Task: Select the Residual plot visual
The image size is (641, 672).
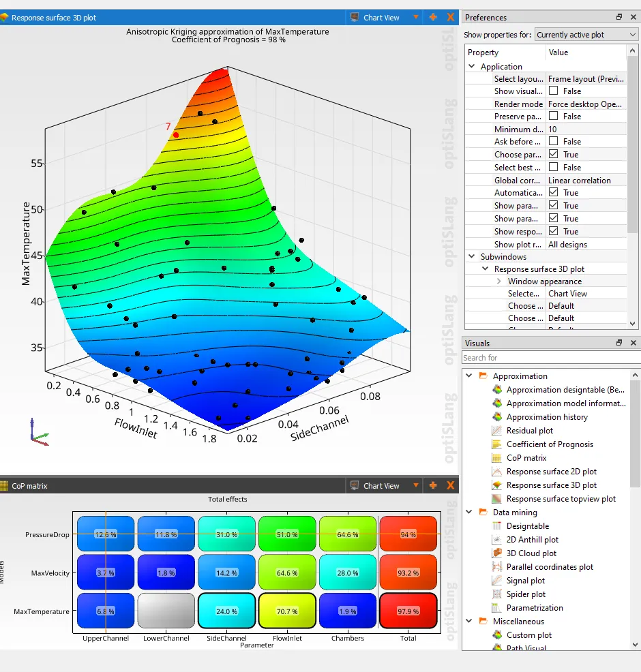Action: point(528,430)
